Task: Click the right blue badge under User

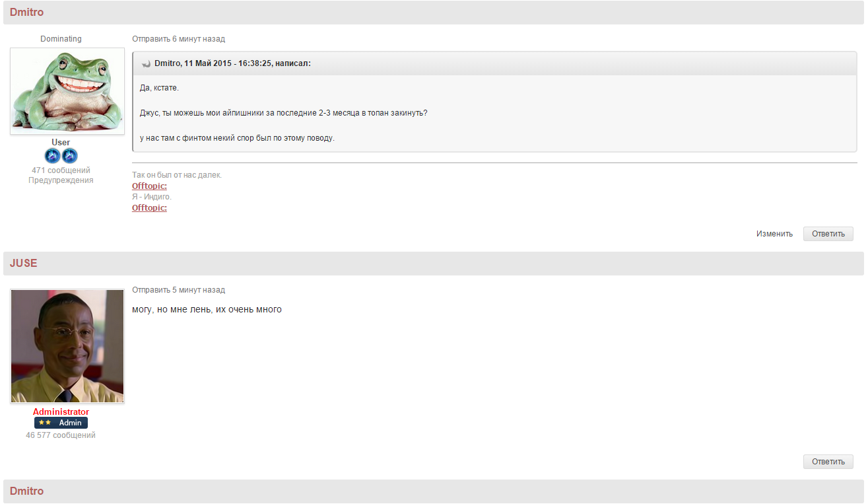Action: tap(70, 157)
